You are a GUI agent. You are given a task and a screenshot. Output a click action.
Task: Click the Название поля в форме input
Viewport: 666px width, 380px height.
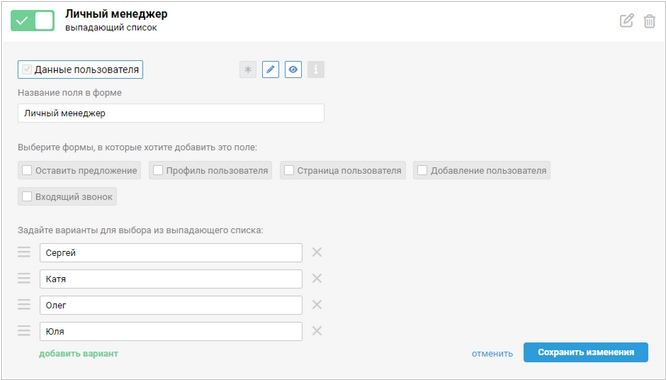(171, 113)
